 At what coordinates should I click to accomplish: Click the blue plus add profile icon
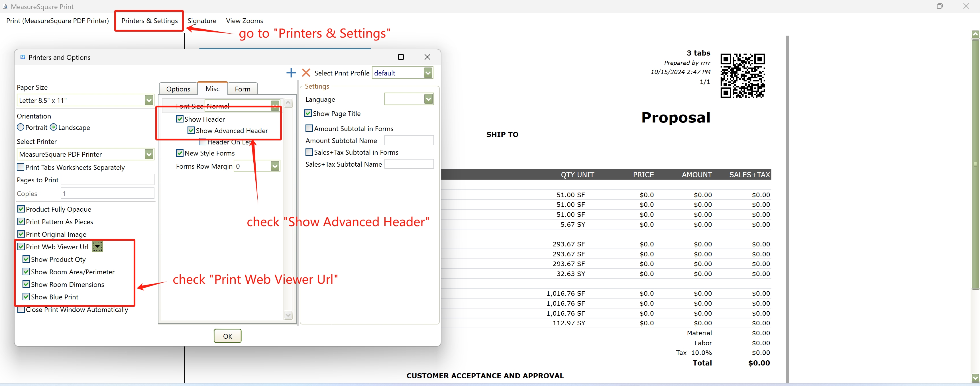291,73
